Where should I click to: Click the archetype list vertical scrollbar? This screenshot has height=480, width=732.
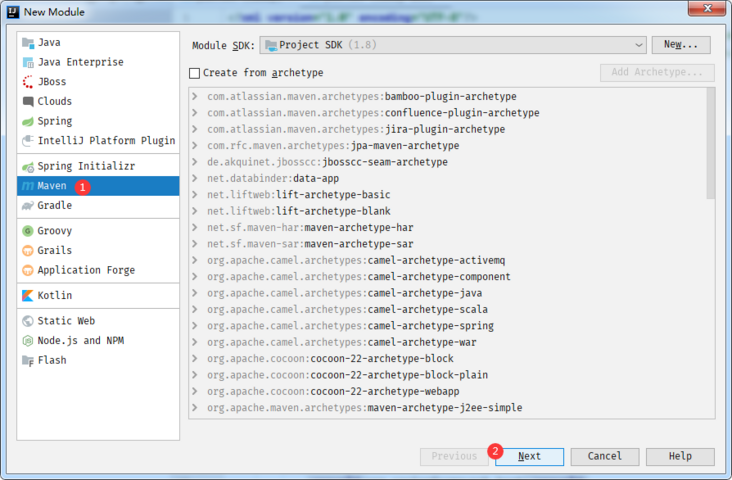[710, 140]
